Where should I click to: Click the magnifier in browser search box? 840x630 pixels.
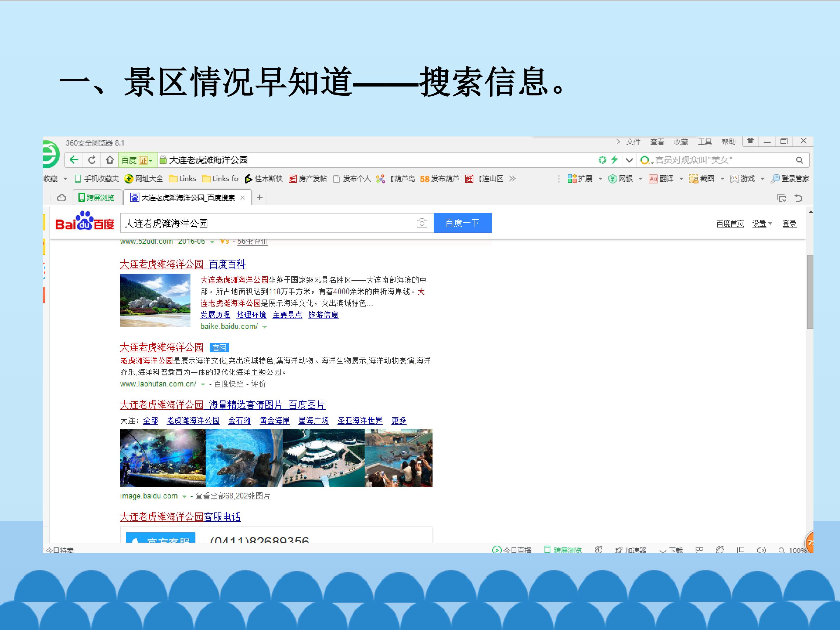coord(799,160)
